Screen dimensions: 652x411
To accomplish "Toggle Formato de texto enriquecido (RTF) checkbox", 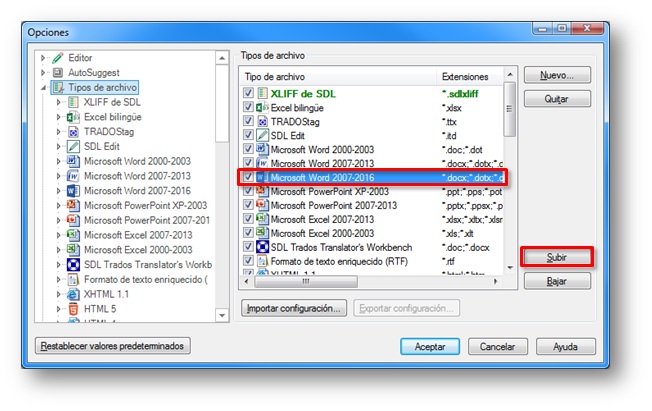I will coord(248,261).
